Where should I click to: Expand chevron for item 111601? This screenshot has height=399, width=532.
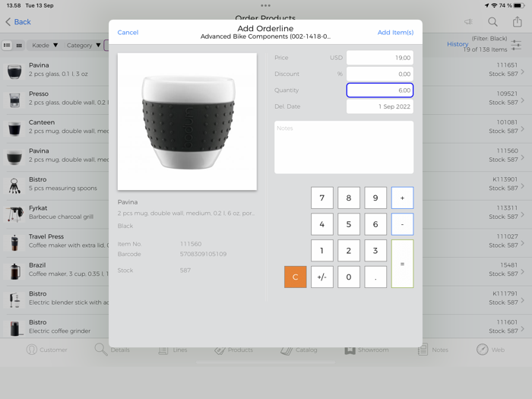tap(523, 328)
